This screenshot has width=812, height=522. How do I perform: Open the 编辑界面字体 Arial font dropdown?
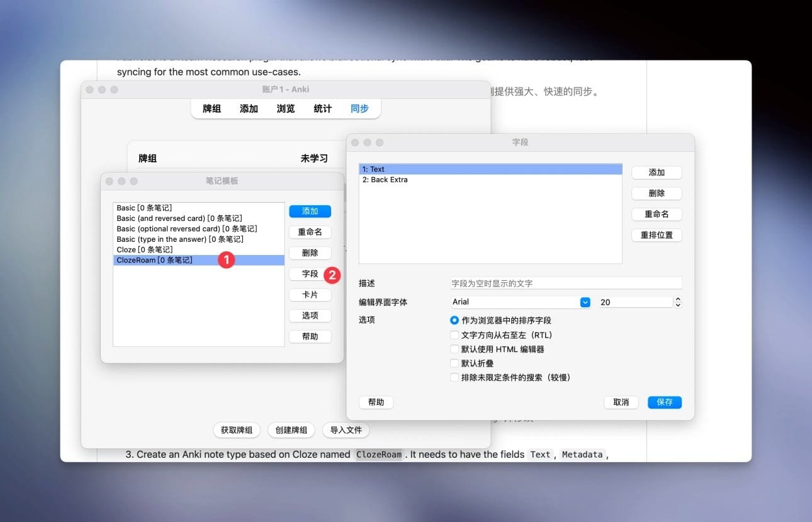point(585,302)
